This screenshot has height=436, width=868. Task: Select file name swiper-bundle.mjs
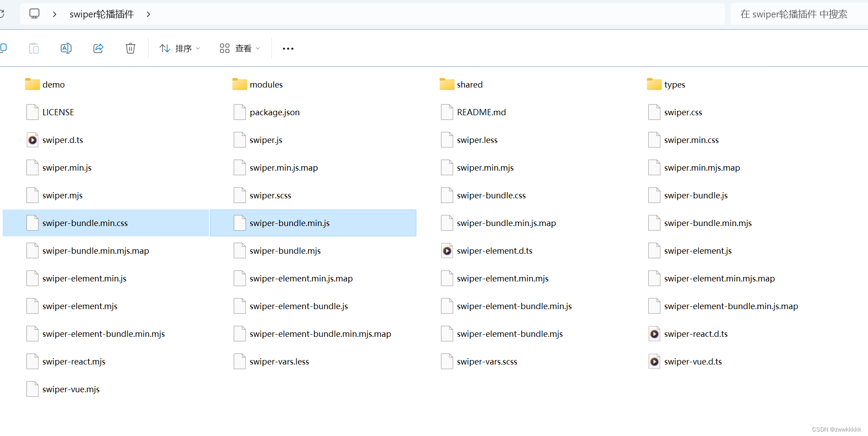point(285,251)
